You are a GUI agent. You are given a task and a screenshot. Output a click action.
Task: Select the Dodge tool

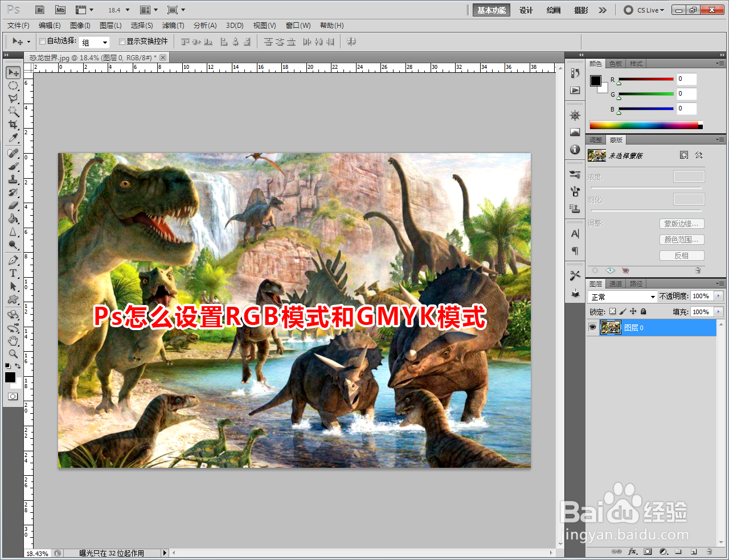tap(13, 245)
